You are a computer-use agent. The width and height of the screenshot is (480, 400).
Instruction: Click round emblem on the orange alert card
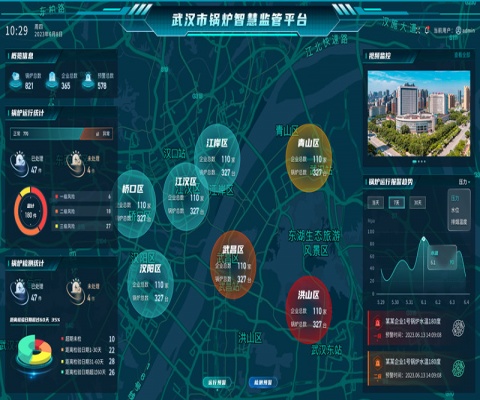tap(459, 368)
